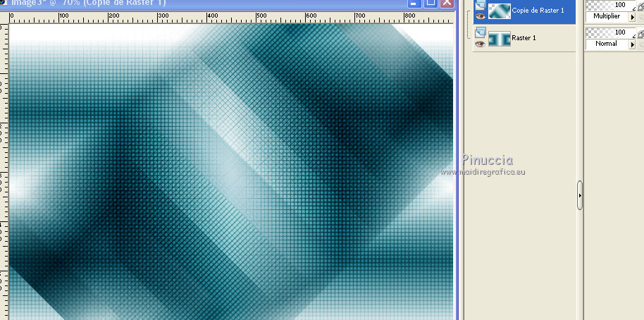644x320 pixels.
Task: Click the horizontal ruler at 400 mark
Action: [212, 17]
